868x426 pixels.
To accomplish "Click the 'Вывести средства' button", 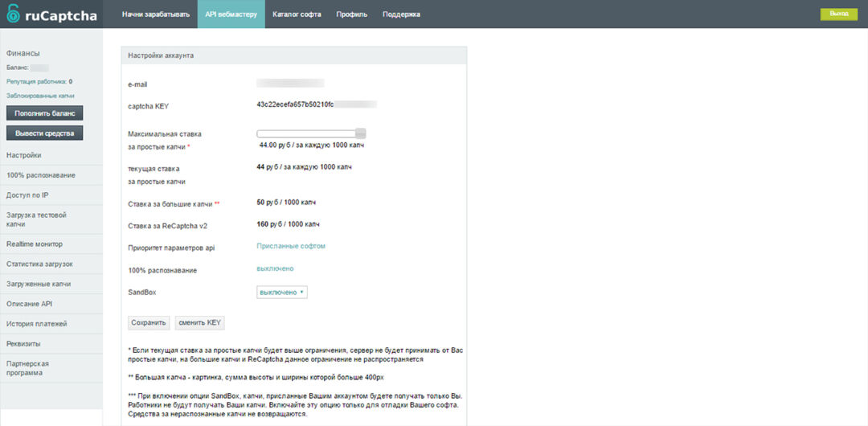I will click(45, 133).
